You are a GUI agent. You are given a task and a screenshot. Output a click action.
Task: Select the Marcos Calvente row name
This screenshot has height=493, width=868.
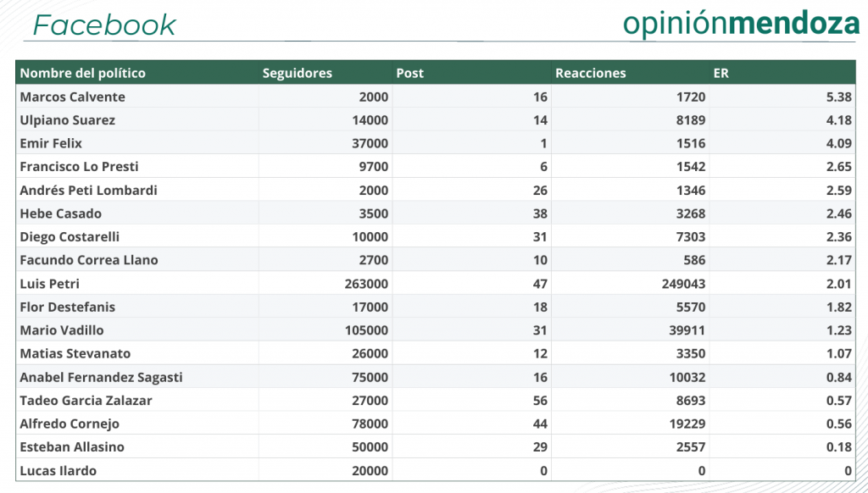click(73, 97)
